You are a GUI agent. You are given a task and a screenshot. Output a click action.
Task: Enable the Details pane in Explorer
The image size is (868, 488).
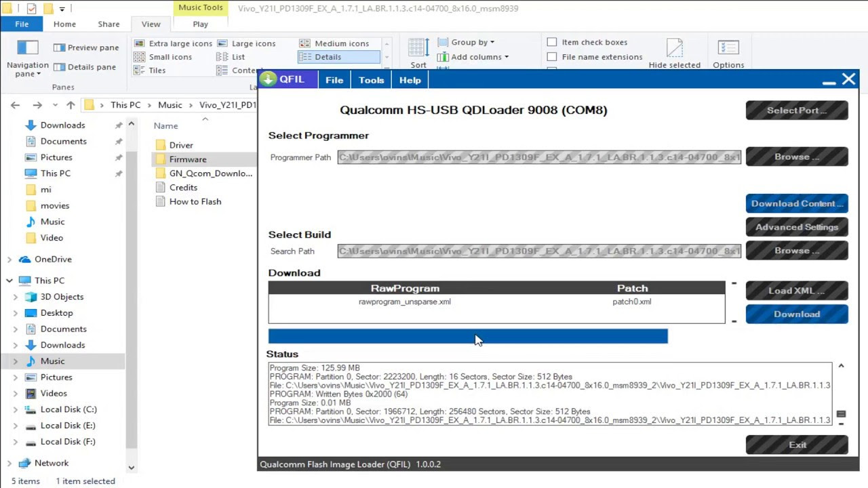(85, 67)
